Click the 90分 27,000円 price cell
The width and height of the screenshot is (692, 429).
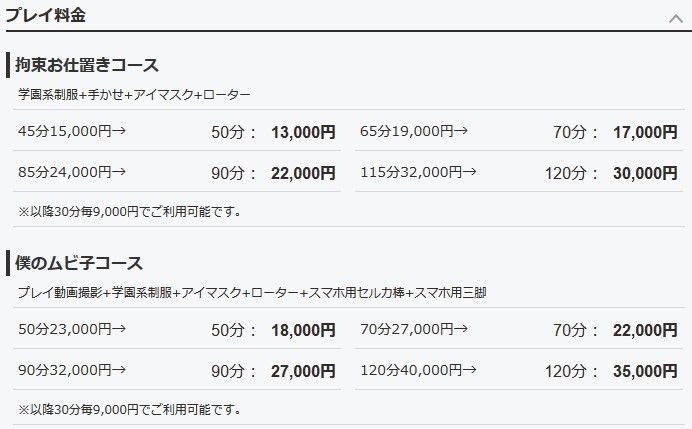[x=273, y=371]
